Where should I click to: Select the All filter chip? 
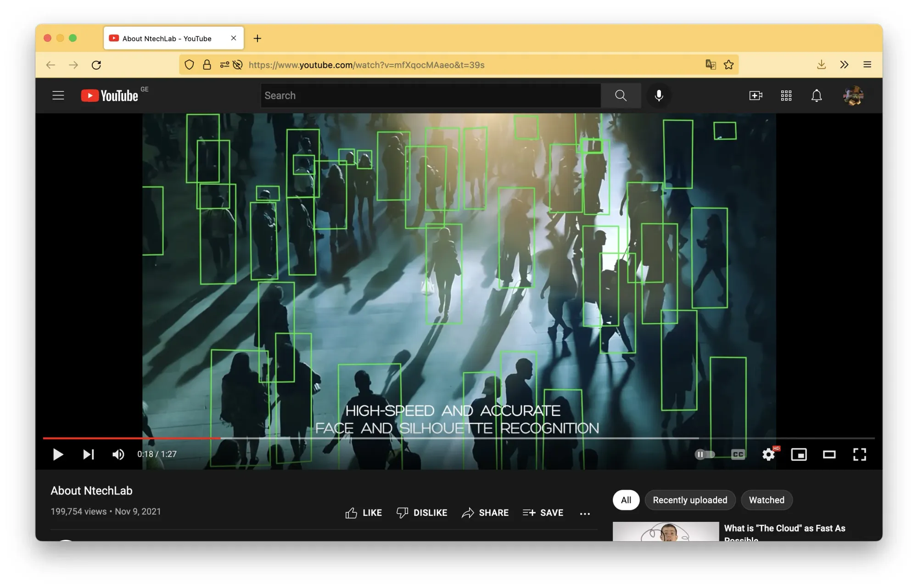(626, 500)
